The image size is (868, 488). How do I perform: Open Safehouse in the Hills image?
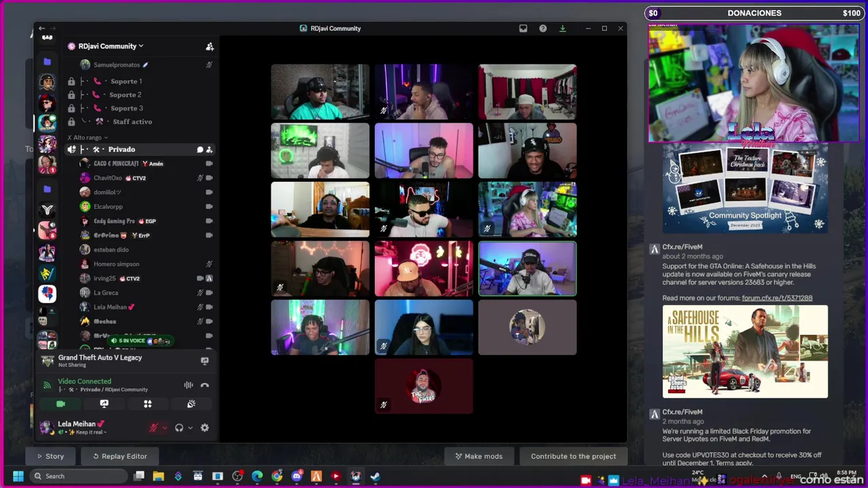(x=745, y=352)
